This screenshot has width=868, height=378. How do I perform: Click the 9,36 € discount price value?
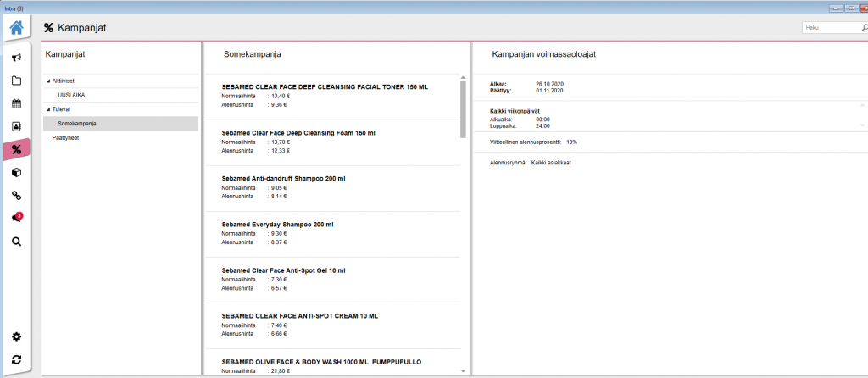279,104
